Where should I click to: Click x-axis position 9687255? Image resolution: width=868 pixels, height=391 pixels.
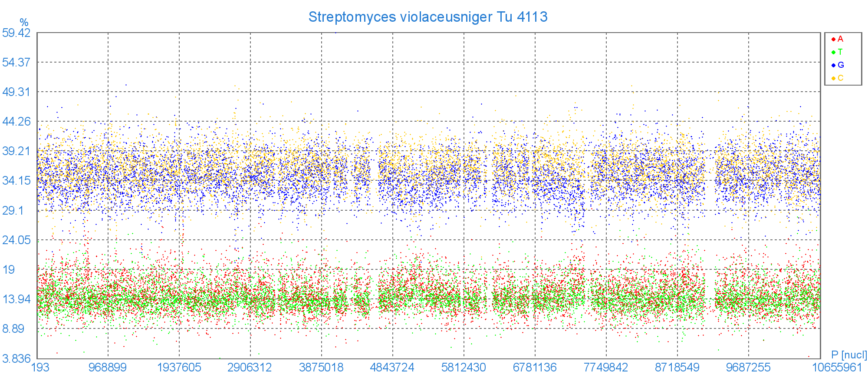[748, 368]
